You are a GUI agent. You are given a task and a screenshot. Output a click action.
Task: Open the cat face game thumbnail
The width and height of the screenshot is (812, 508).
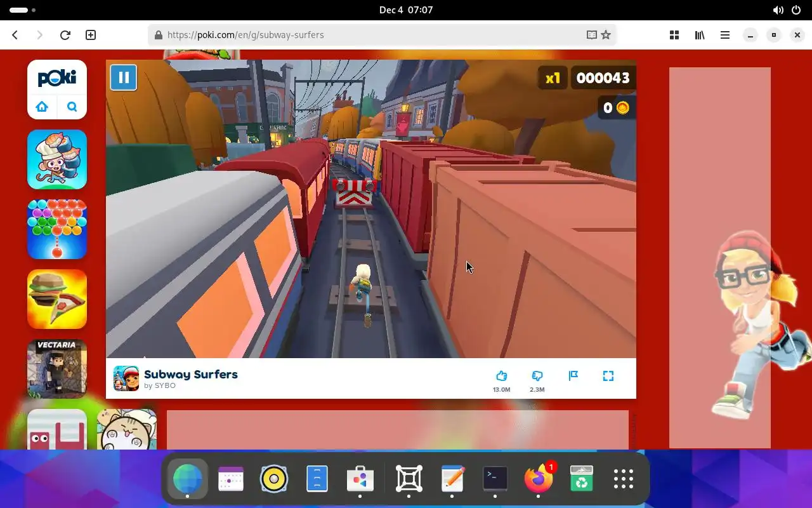tap(127, 429)
